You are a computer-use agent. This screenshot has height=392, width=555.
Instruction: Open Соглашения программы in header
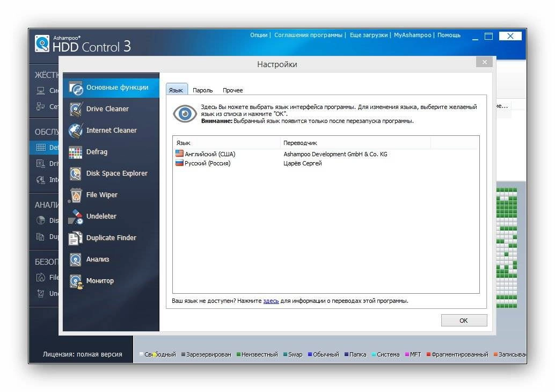click(308, 35)
